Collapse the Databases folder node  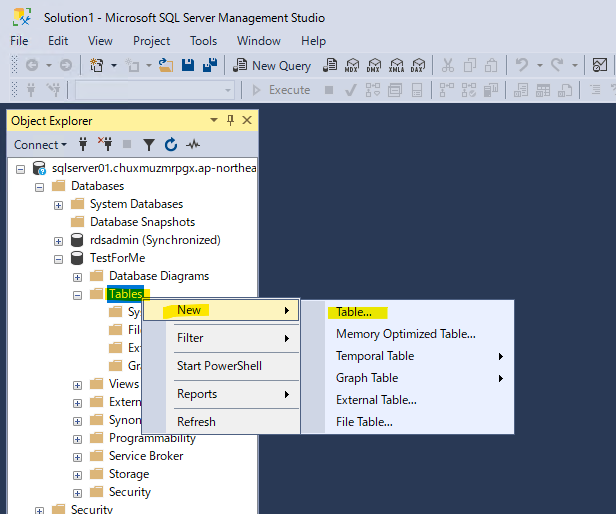[39, 187]
